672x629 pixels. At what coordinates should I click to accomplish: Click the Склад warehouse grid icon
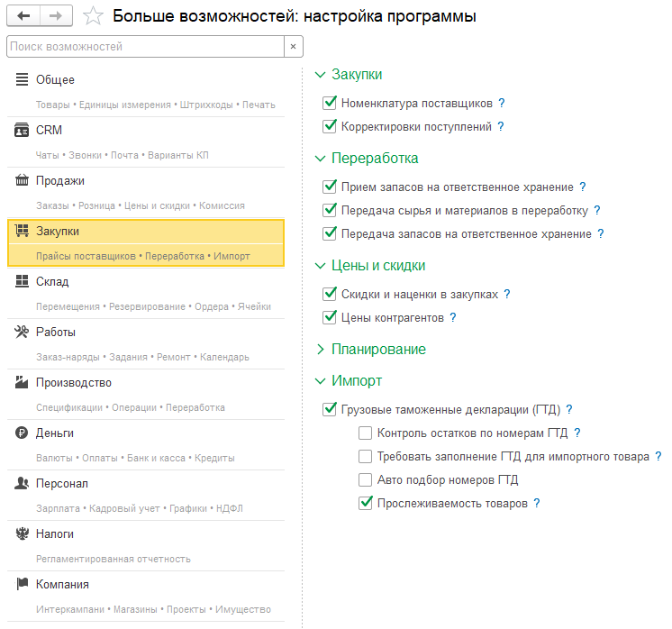click(22, 281)
